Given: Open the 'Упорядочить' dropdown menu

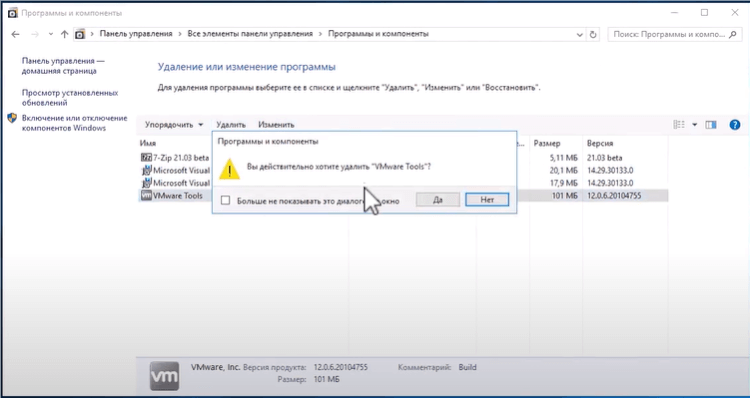Looking at the screenshot, I should click(x=174, y=124).
